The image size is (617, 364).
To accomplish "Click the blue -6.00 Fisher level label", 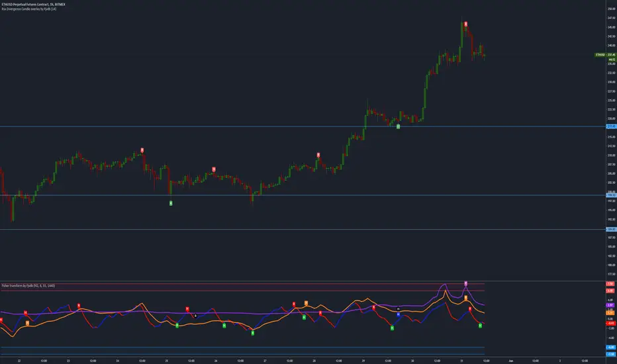I will pyautogui.click(x=610, y=347).
